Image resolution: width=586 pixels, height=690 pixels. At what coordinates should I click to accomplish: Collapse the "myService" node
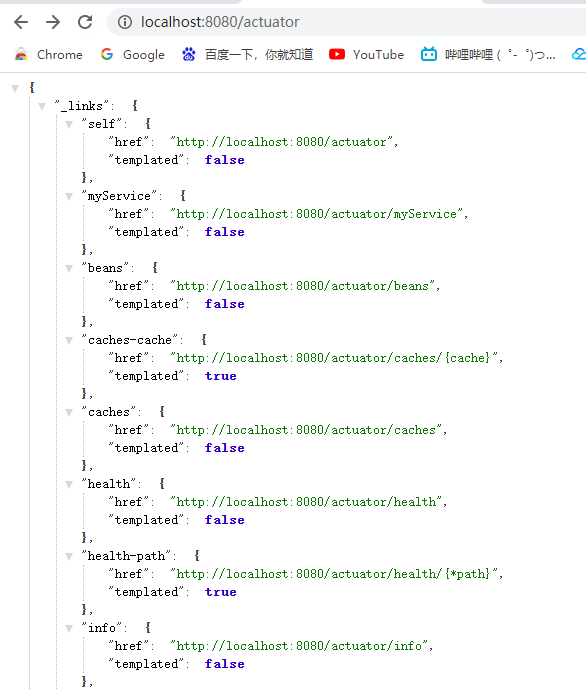click(x=69, y=196)
